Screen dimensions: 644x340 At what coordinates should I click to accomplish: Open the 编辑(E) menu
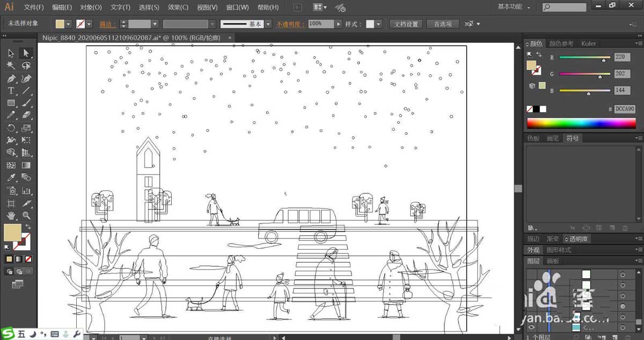coord(62,8)
